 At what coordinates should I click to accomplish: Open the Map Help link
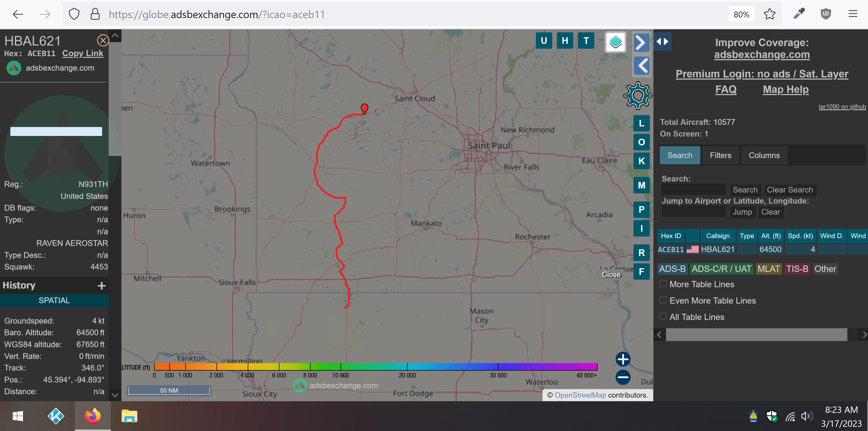coord(785,89)
